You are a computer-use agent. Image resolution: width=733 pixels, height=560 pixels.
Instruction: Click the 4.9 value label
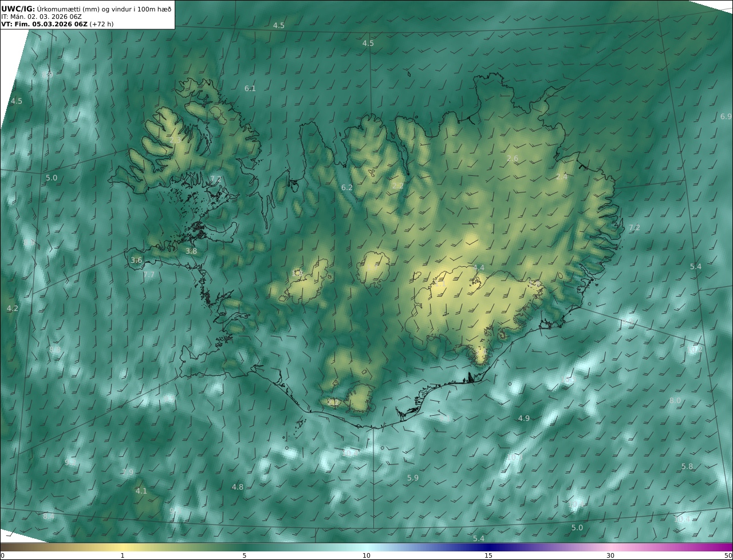pyautogui.click(x=524, y=418)
